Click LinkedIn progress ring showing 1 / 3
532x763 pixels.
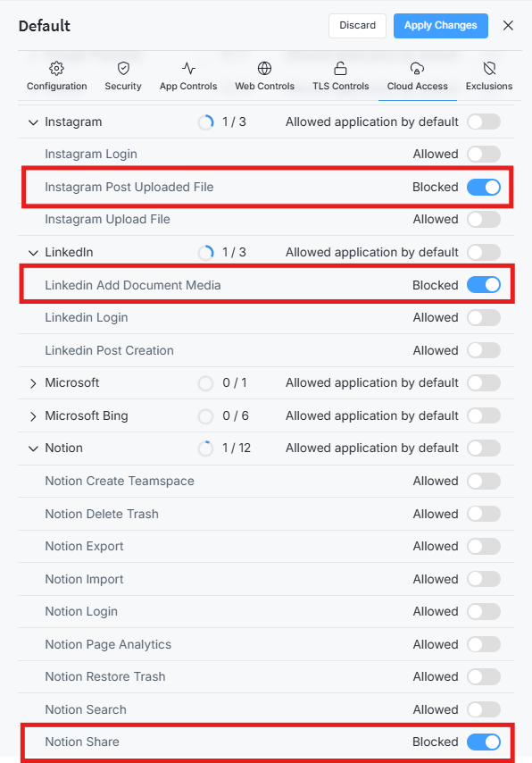coord(205,253)
